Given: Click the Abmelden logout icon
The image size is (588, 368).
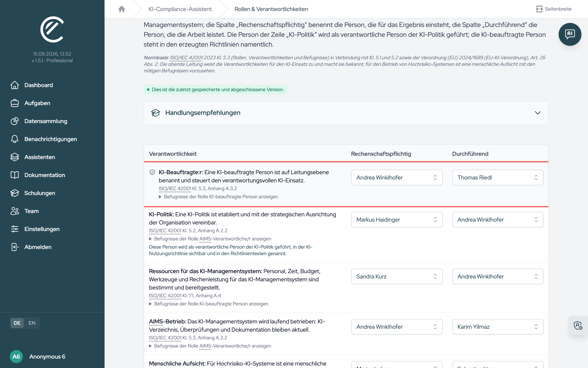Looking at the screenshot, I should (14, 247).
